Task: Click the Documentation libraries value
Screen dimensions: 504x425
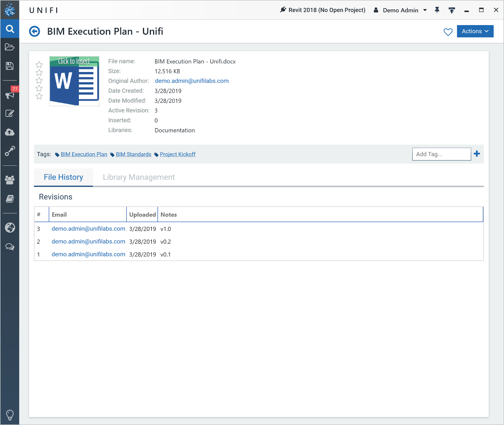Action: click(175, 130)
